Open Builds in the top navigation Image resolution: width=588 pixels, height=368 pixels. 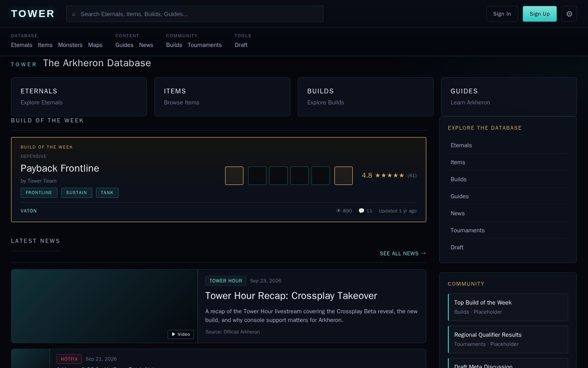click(174, 45)
